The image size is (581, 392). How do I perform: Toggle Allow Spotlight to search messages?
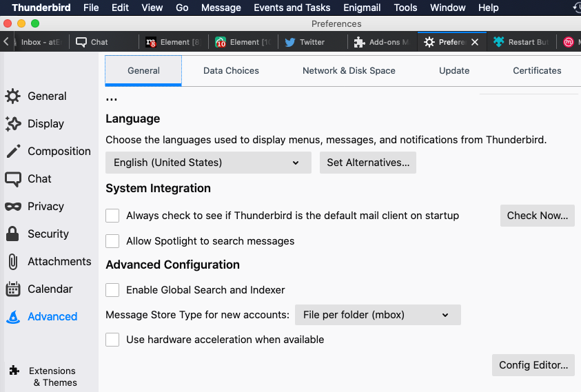(112, 241)
